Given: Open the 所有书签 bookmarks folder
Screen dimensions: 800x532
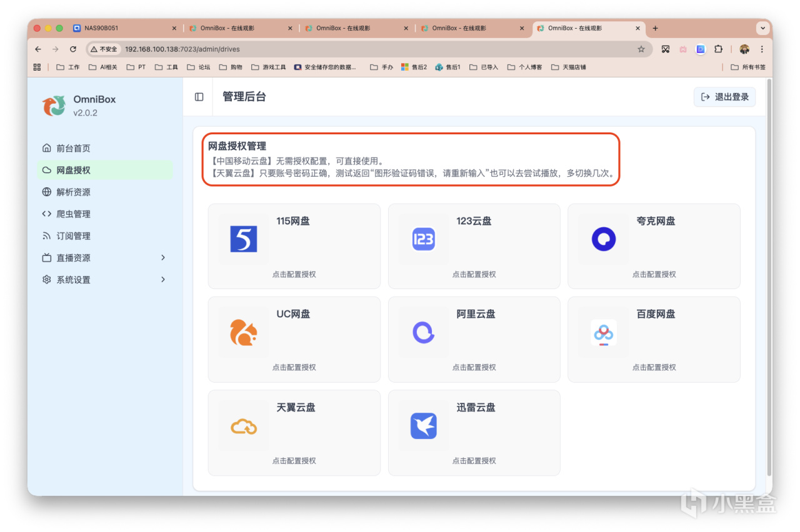Looking at the screenshot, I should coord(748,67).
